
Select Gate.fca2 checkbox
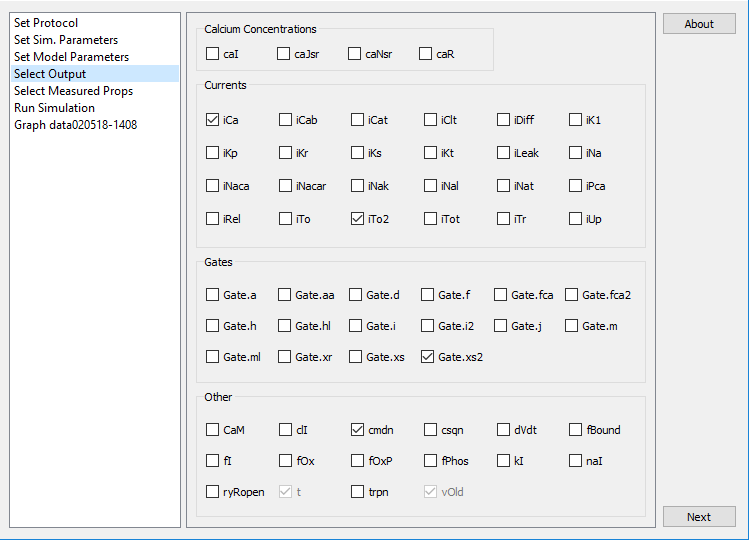coord(571,294)
